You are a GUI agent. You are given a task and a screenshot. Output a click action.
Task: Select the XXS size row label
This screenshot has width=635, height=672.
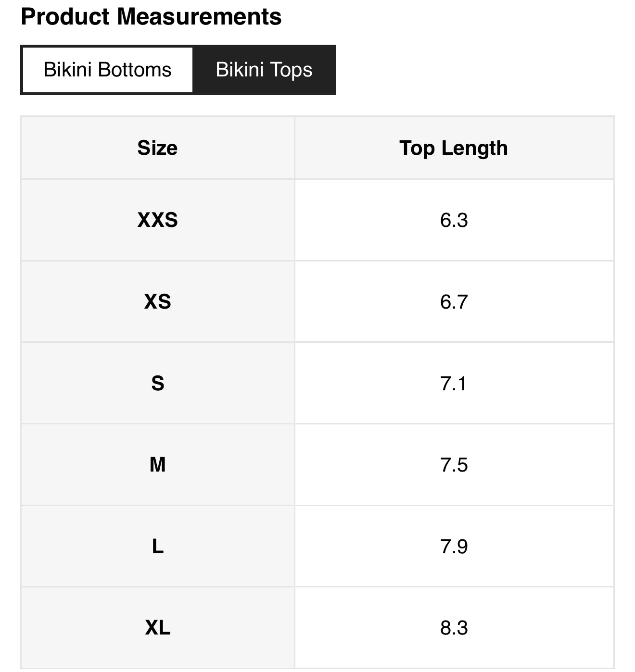(157, 220)
